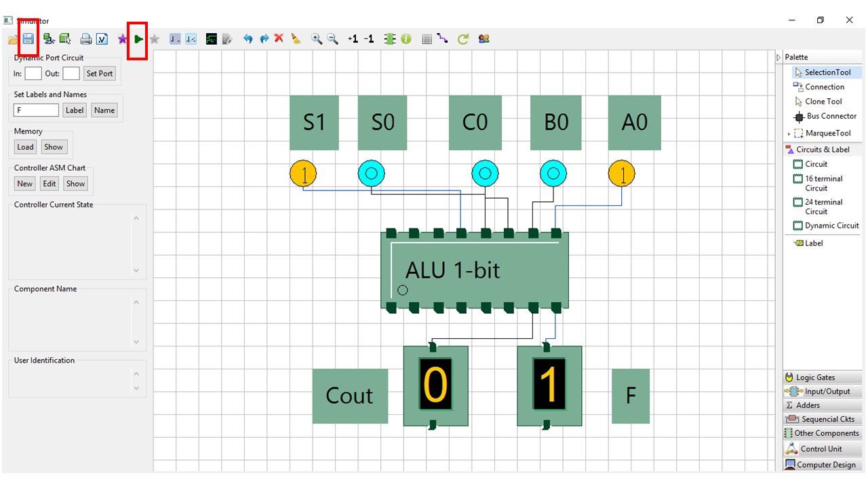The width and height of the screenshot is (868, 488).
Task: Open a circuit file with the folder icon
Action: click(x=13, y=39)
